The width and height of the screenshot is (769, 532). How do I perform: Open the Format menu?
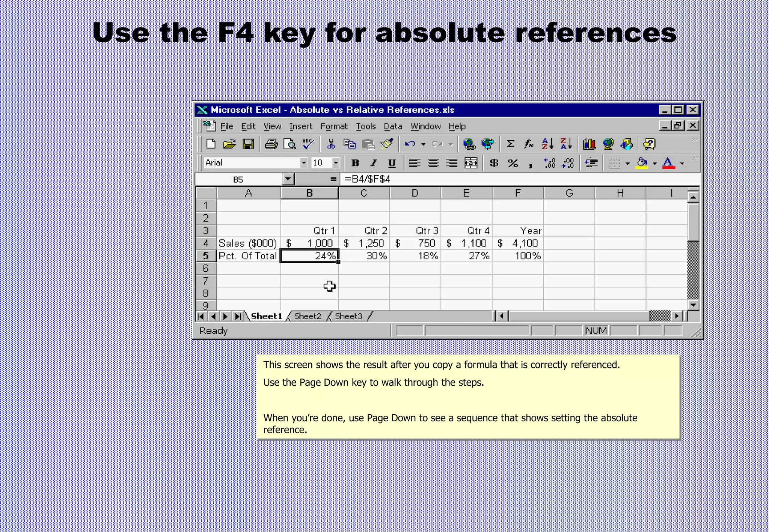333,126
